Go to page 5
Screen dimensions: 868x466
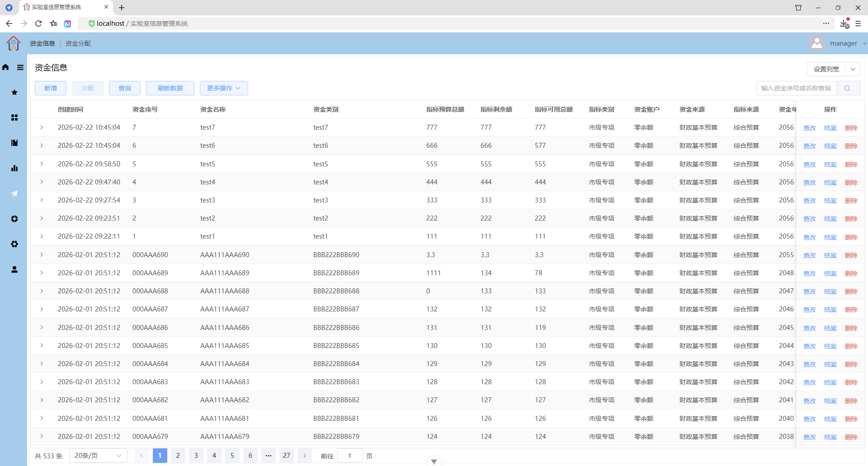[232, 456]
